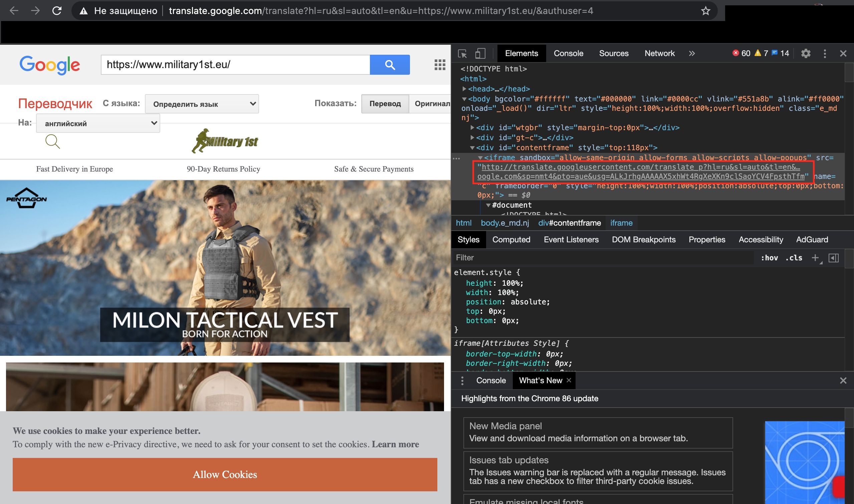The width and height of the screenshot is (854, 504).
Task: Switch to Console tab in DevTools
Action: click(x=568, y=53)
